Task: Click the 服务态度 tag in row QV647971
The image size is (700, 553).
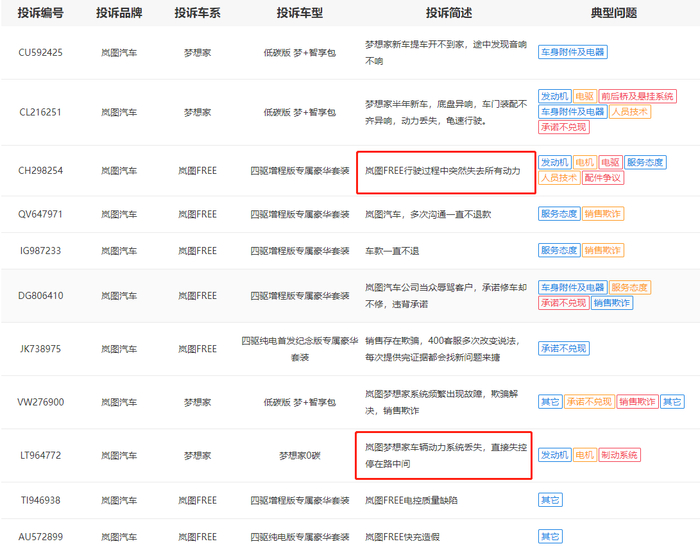Action: [x=559, y=214]
